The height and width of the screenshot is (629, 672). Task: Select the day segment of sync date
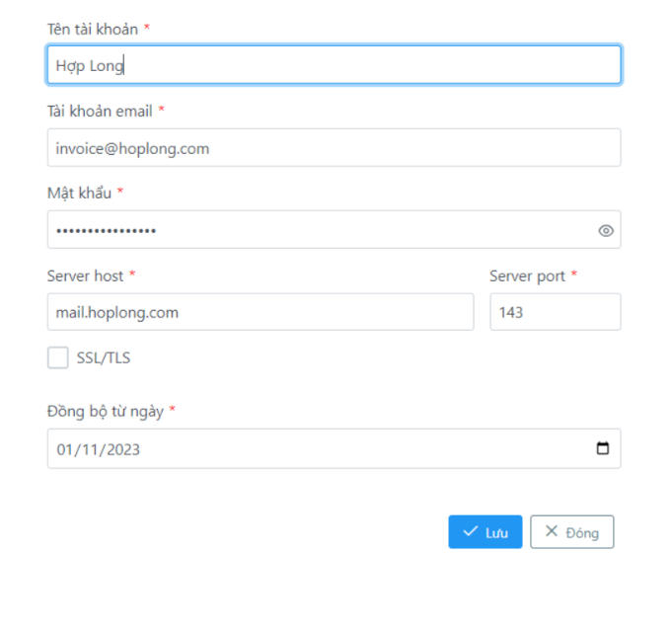tap(66, 449)
